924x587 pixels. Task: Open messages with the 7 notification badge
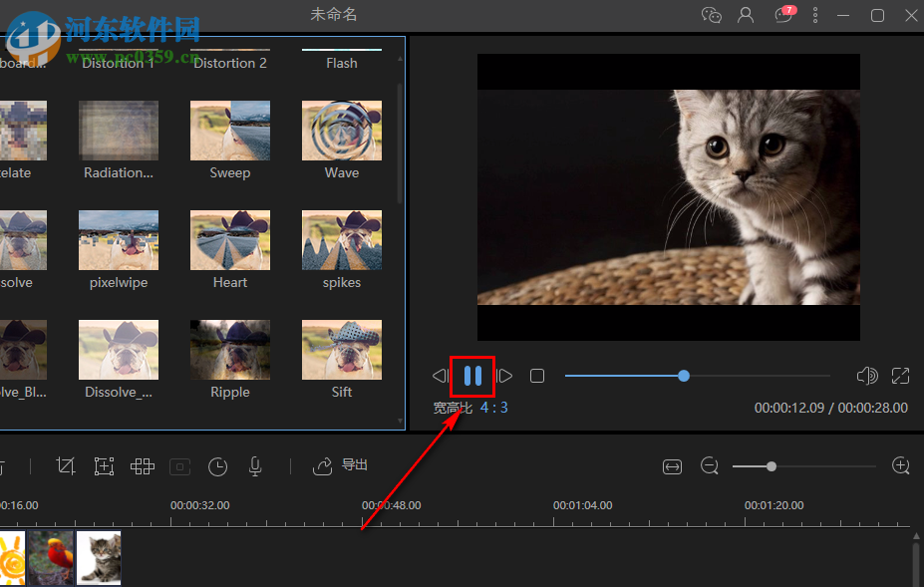783,15
